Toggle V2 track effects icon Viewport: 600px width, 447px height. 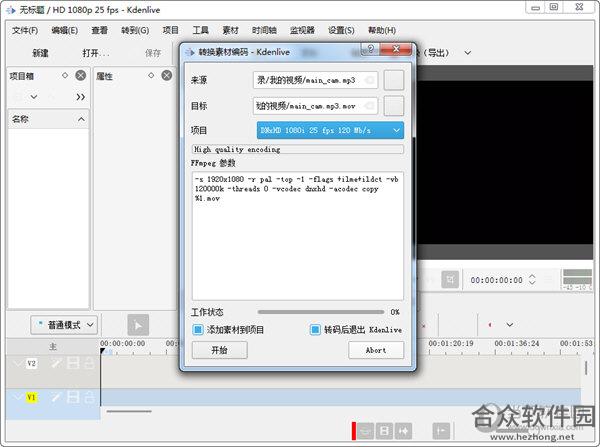pyautogui.click(x=57, y=363)
